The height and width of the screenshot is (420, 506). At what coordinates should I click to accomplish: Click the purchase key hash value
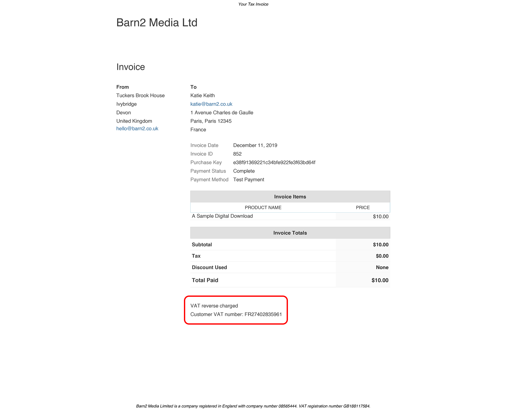pyautogui.click(x=274, y=162)
